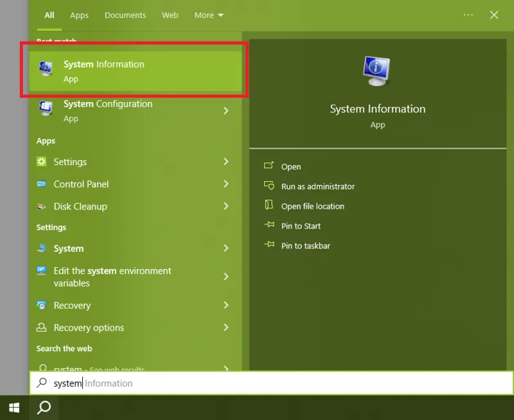
Task: Click the Pin to taskbar pin icon
Action: pyautogui.click(x=269, y=245)
